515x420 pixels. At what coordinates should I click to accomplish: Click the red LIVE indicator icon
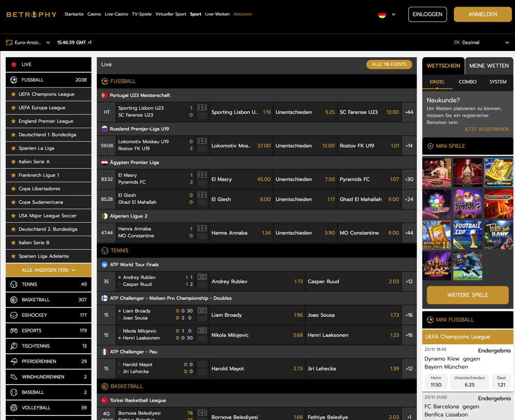[x=14, y=64]
